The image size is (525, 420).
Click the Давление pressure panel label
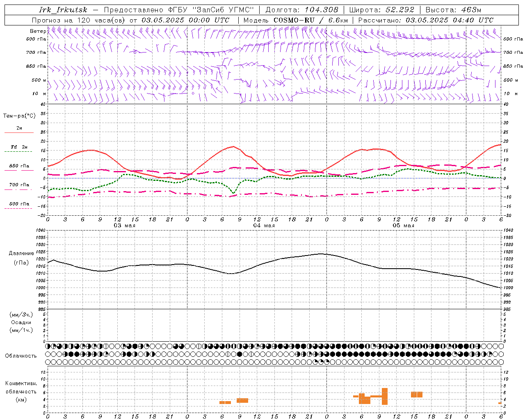pyautogui.click(x=21, y=253)
